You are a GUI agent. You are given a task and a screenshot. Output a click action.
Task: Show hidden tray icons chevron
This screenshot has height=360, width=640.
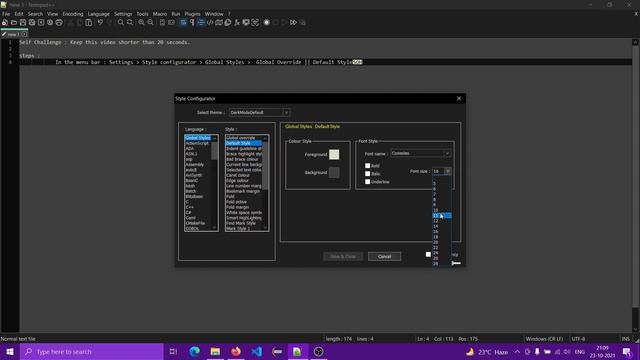[x=517, y=351]
